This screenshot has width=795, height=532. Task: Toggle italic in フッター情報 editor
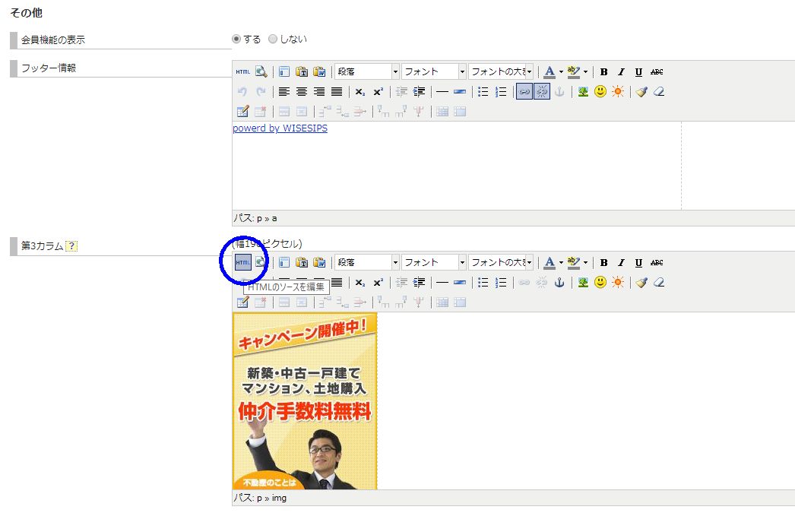621,72
